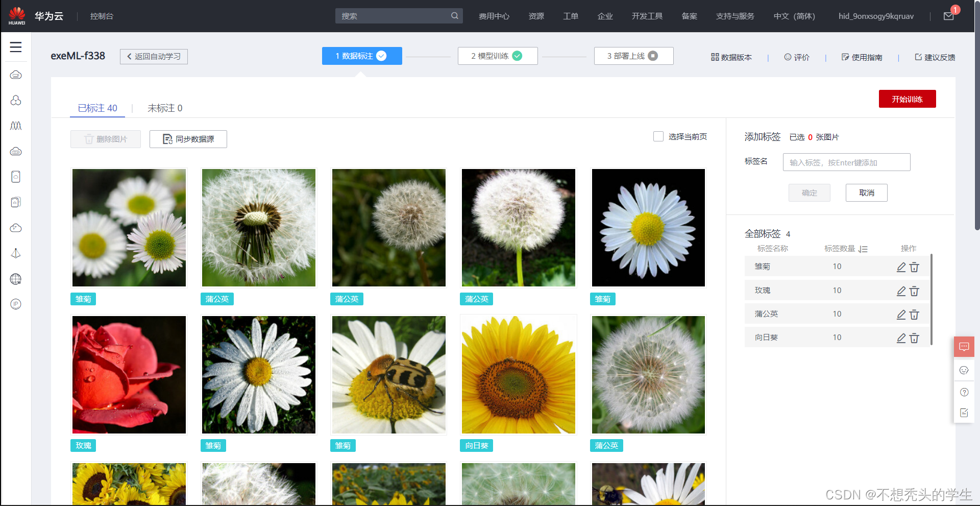Open the 中文 (简体) language dropdown

tap(794, 16)
